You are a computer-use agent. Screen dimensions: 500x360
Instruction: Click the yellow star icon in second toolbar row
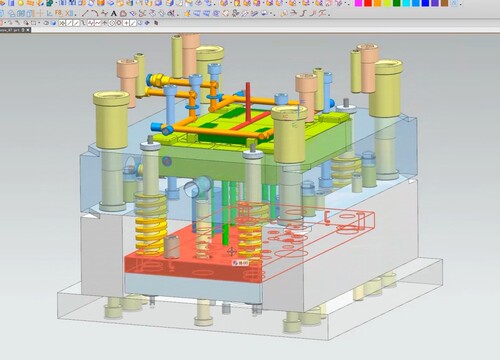click(x=187, y=14)
